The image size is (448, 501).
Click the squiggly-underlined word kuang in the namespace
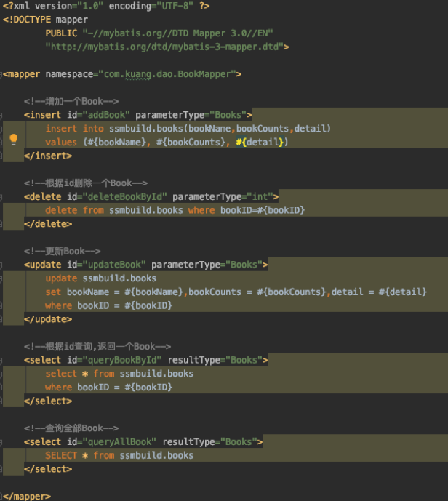pyautogui.click(x=138, y=74)
